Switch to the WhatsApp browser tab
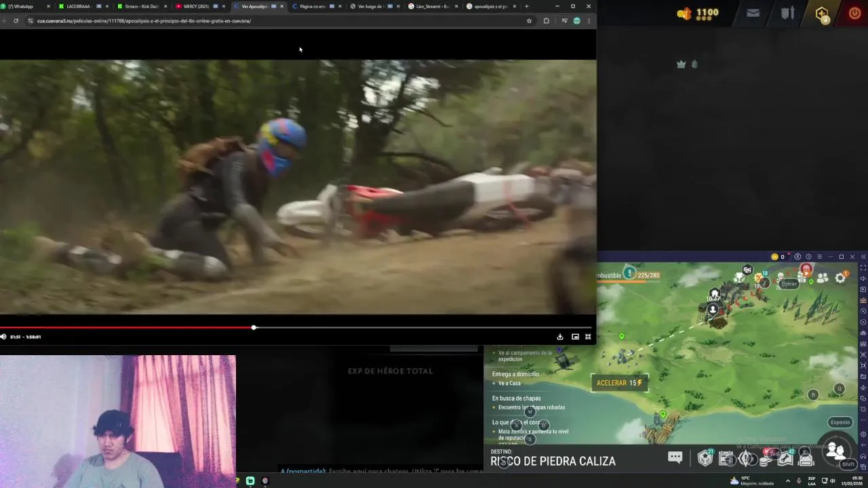This screenshot has height=488, width=868. coord(26,6)
